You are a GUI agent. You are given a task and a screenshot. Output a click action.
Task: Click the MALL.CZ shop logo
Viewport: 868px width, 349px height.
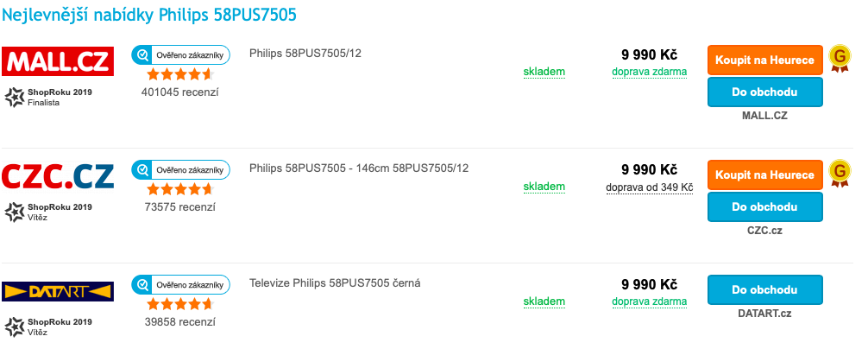click(59, 62)
